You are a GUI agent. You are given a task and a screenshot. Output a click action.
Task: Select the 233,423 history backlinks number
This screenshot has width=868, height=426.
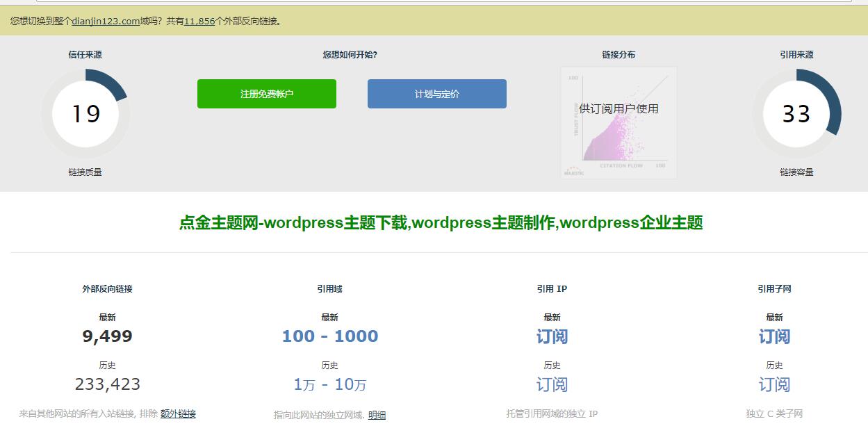(107, 384)
